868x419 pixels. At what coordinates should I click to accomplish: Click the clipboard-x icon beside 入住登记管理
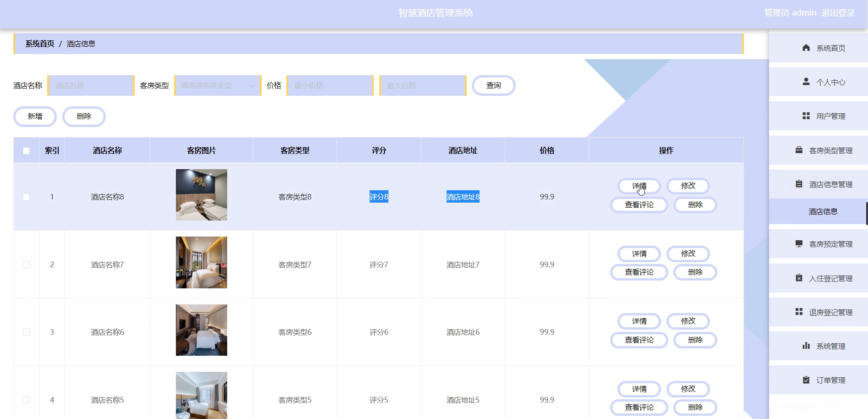799,278
